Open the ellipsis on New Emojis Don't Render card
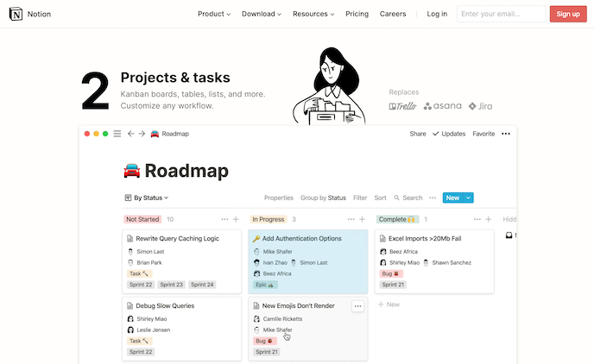The height and width of the screenshot is (364, 594). point(357,306)
